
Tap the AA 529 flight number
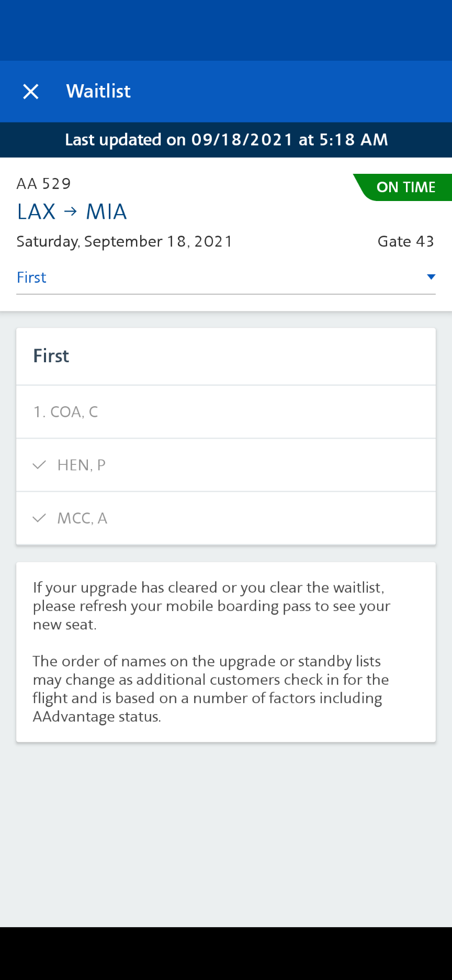(x=44, y=184)
